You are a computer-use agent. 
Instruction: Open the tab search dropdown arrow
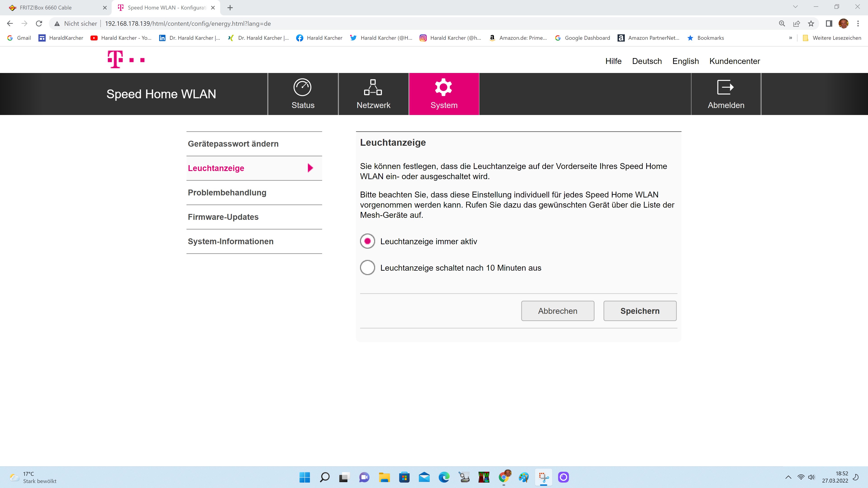(x=795, y=7)
